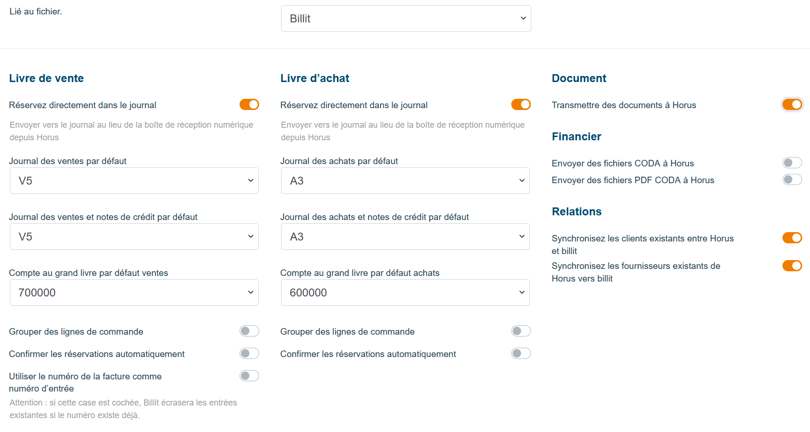Open default purchase ledger account 600000 dropdown

405,293
